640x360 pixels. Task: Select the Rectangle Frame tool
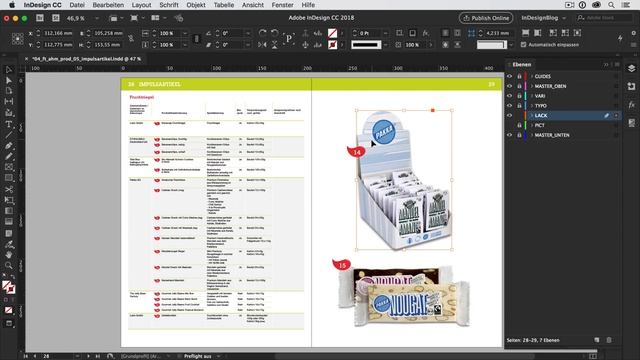(x=9, y=167)
